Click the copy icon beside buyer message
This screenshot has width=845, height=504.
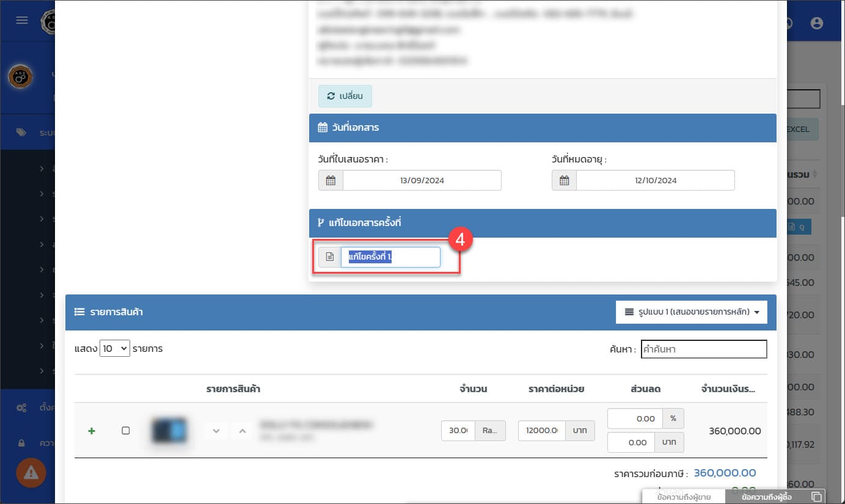click(x=816, y=497)
